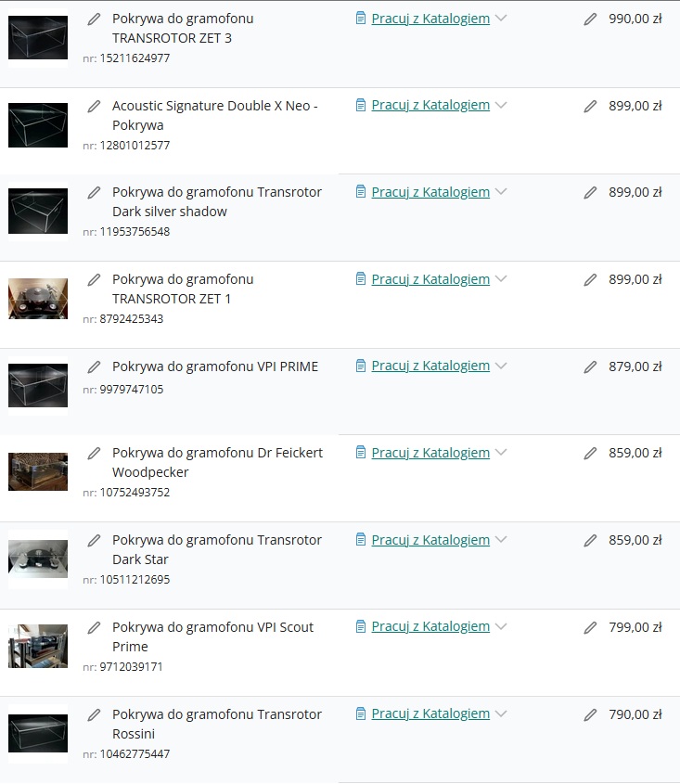
Task: Edit price pencil beside 790,00 zł
Action: click(x=590, y=715)
